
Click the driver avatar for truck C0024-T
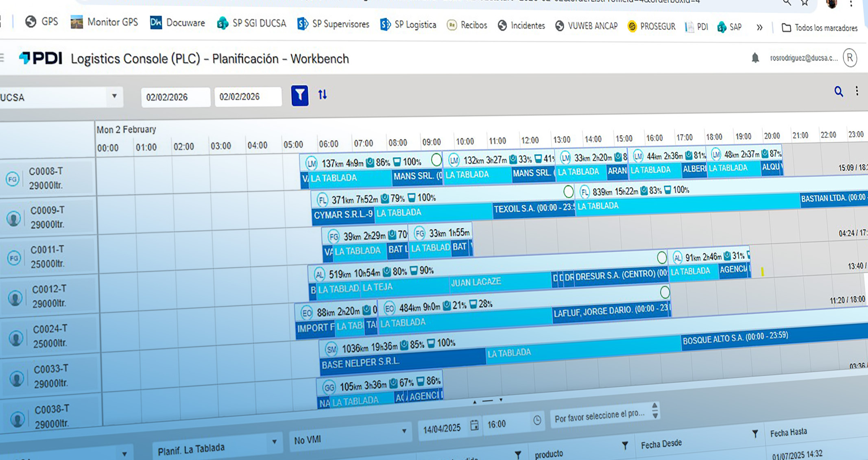point(16,338)
